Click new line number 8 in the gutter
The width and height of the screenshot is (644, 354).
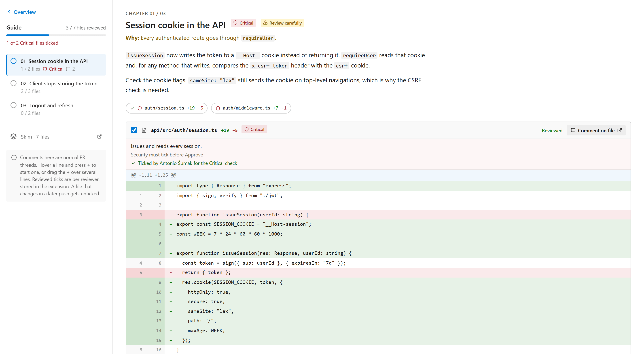coord(160,263)
